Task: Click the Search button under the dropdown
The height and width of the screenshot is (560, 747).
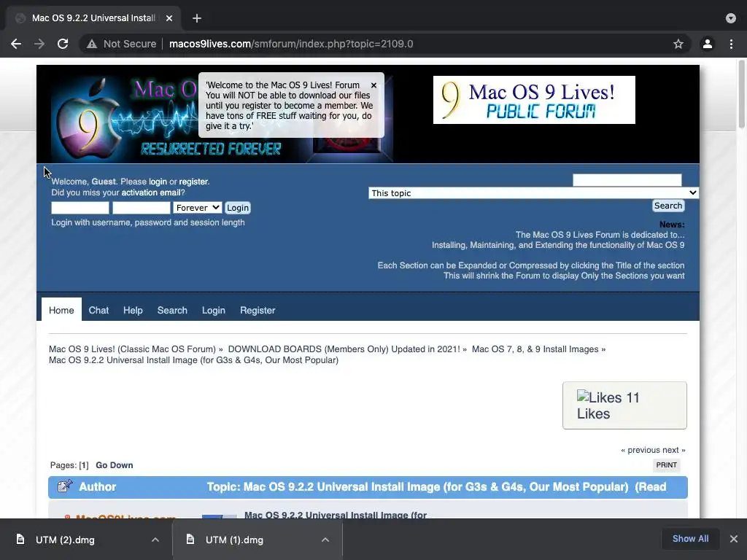Action: coord(668,206)
